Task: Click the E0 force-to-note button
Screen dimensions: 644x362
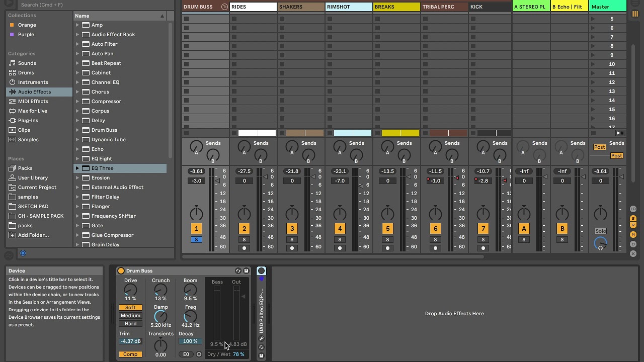Action: point(186,354)
